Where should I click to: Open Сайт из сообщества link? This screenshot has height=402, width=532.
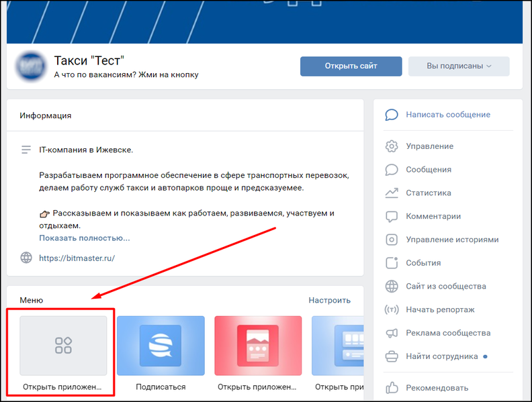(x=446, y=287)
